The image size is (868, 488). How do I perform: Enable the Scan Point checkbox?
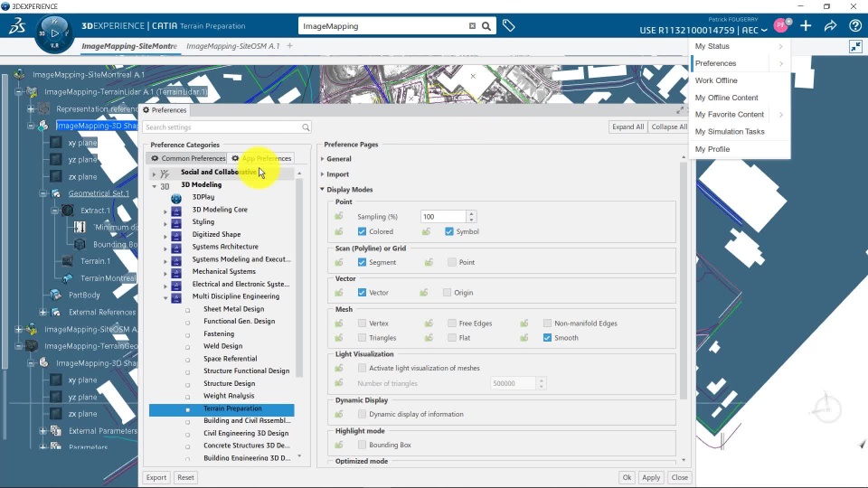452,262
